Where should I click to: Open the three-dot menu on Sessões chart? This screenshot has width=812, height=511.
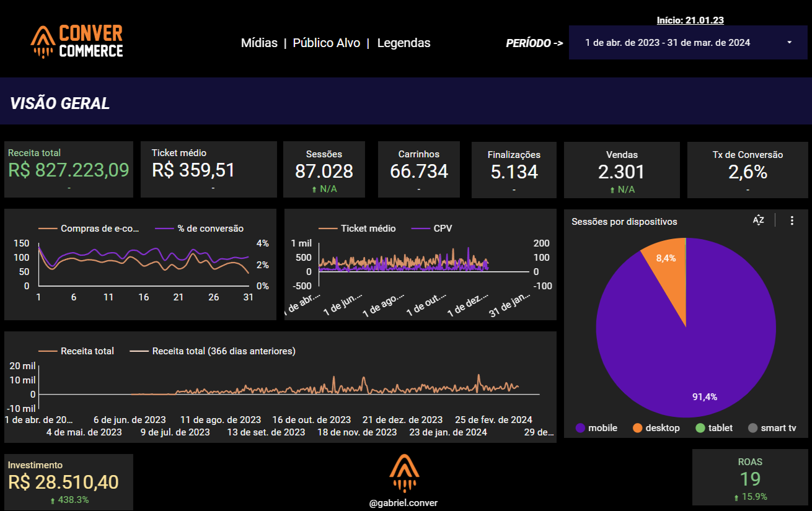click(792, 221)
